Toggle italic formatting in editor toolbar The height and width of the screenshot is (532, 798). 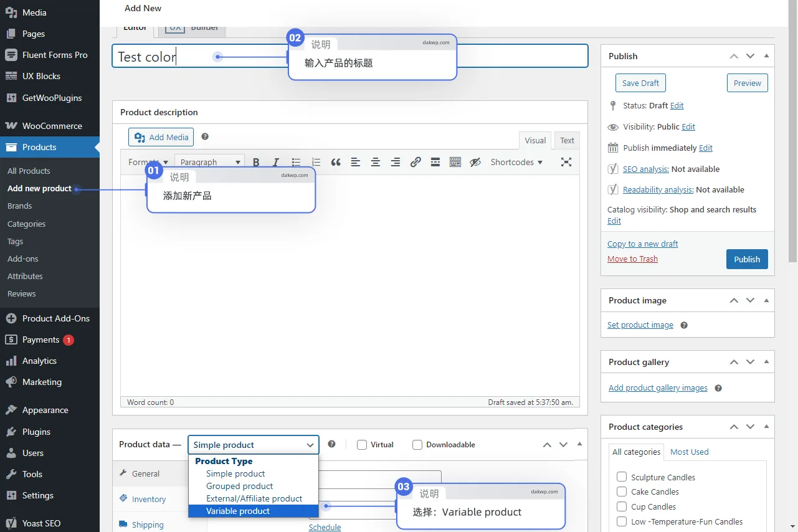276,162
